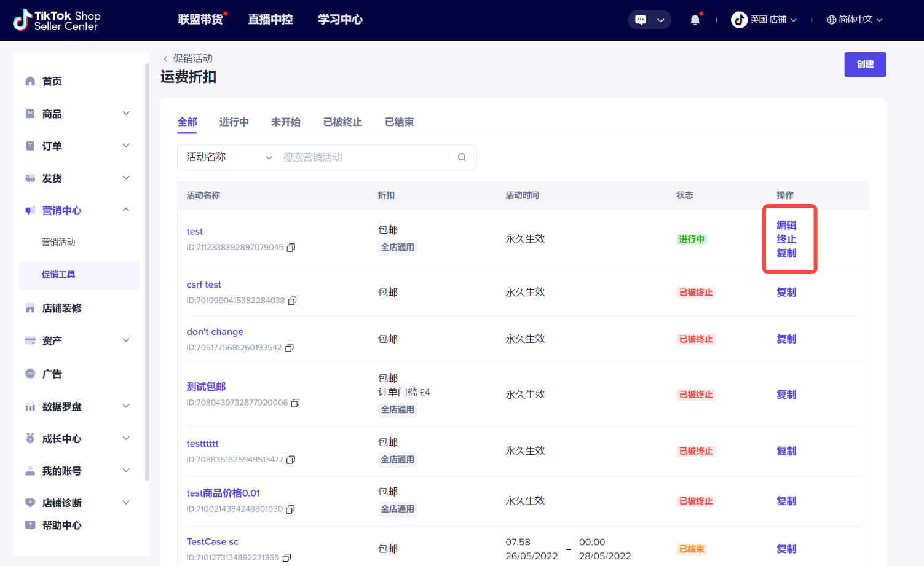Expand the 成长中心 sidebar menu chevron
Image resolution: width=924 pixels, height=566 pixels.
tap(126, 439)
